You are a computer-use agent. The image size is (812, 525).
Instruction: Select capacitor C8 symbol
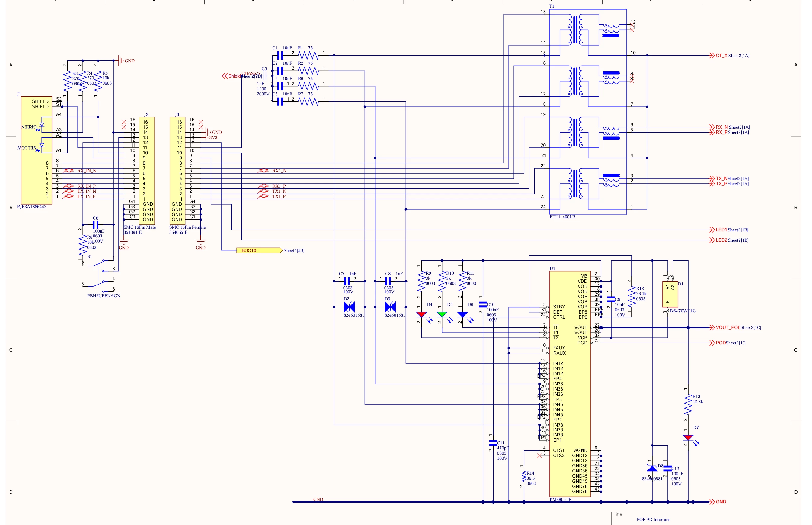388,281
